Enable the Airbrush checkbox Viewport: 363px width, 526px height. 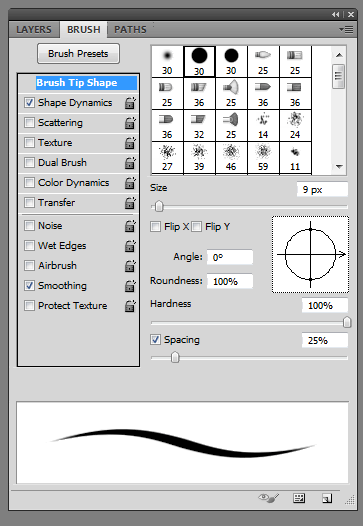pos(30,265)
